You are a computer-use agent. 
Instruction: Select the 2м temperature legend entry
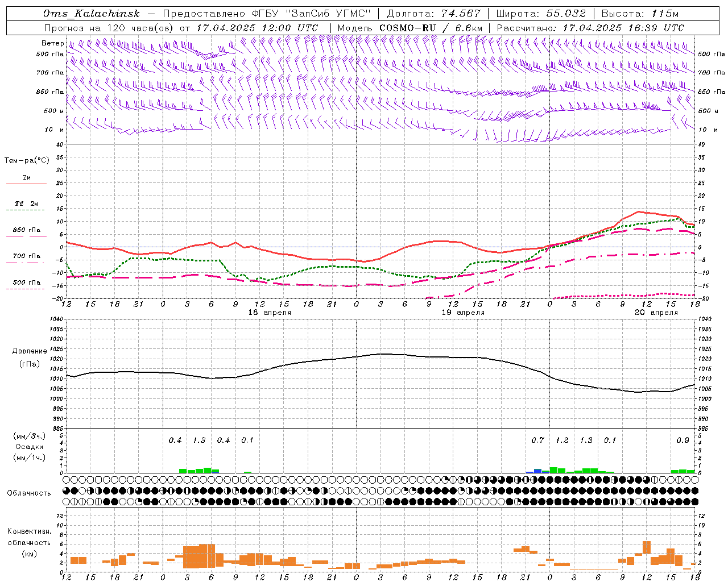point(27,177)
